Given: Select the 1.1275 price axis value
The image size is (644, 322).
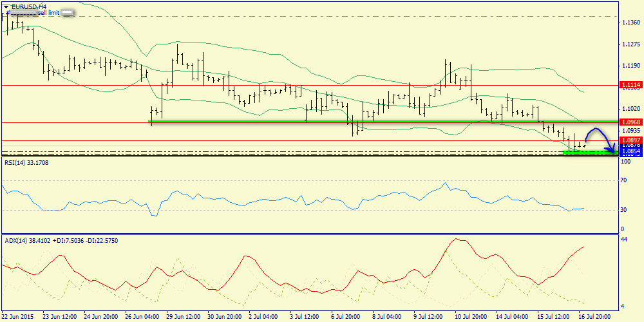Looking at the screenshot, I should coord(631,44).
